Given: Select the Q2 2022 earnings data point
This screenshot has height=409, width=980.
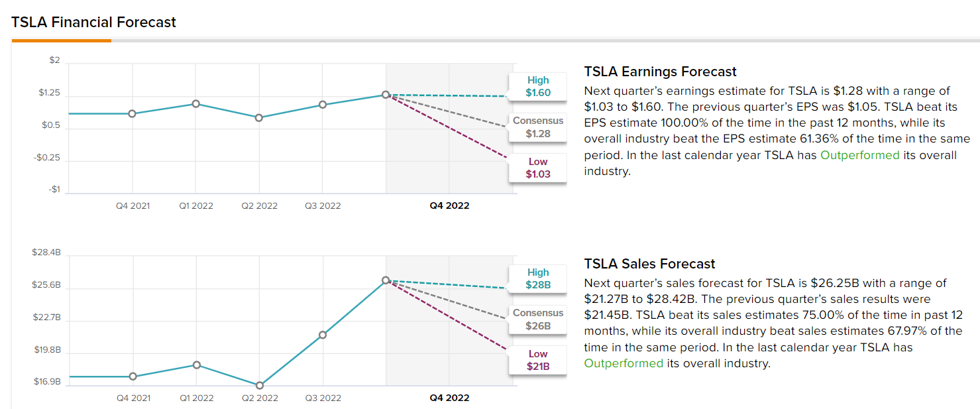Looking at the screenshot, I should tap(259, 118).
